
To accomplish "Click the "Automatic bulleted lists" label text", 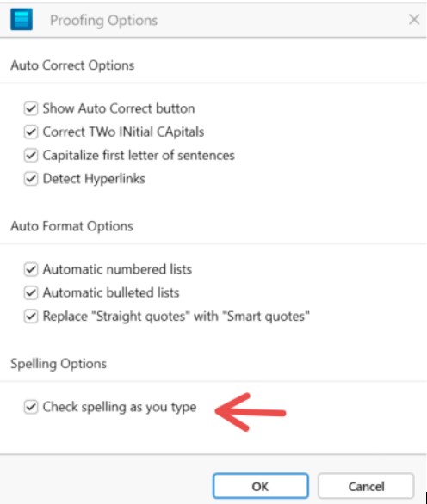I will coord(111,292).
